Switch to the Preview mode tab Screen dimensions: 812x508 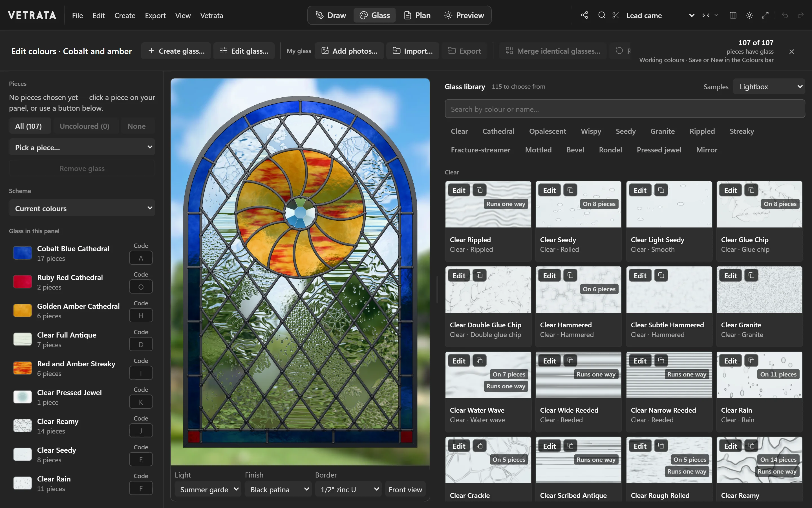(464, 16)
